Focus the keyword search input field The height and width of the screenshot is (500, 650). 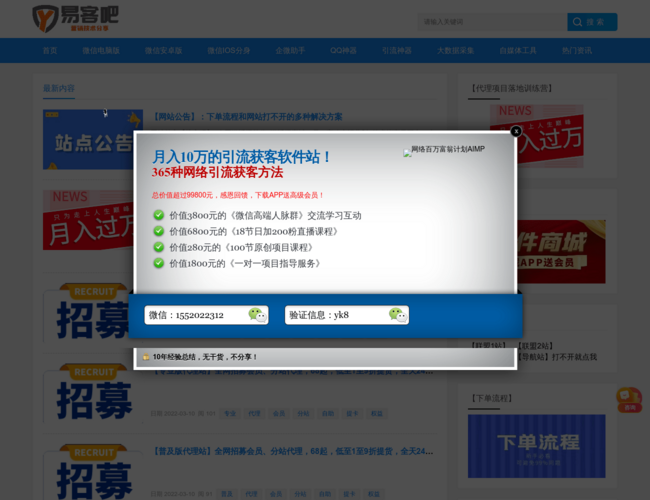(x=490, y=22)
